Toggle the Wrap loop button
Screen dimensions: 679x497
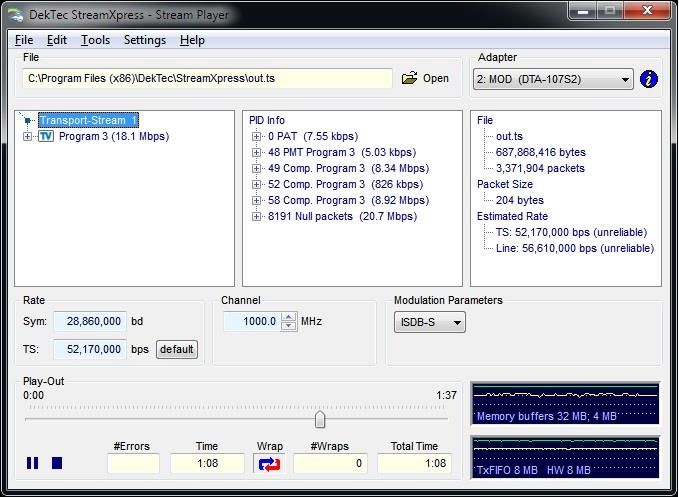(269, 464)
